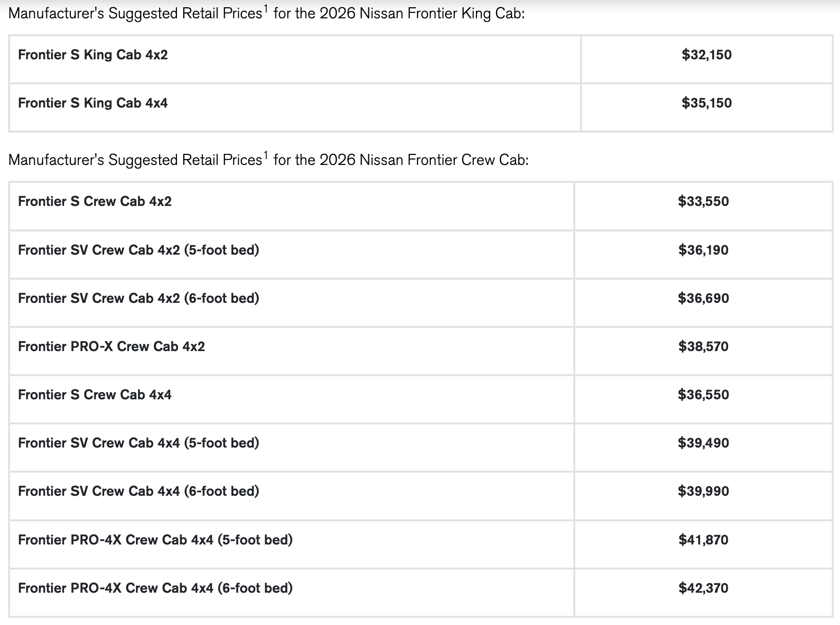Click footnote 1 superscript in King Cab heading
This screenshot has width=840, height=625.
pyautogui.click(x=266, y=9)
